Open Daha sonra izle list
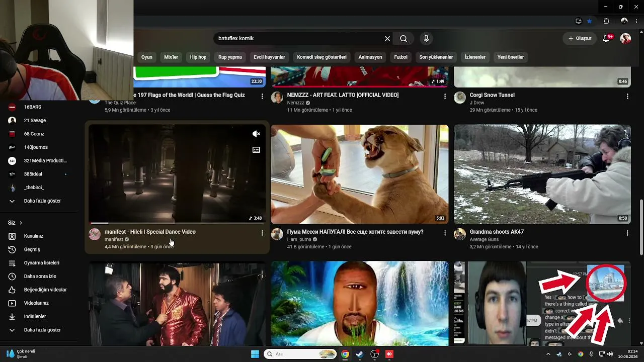 39,277
